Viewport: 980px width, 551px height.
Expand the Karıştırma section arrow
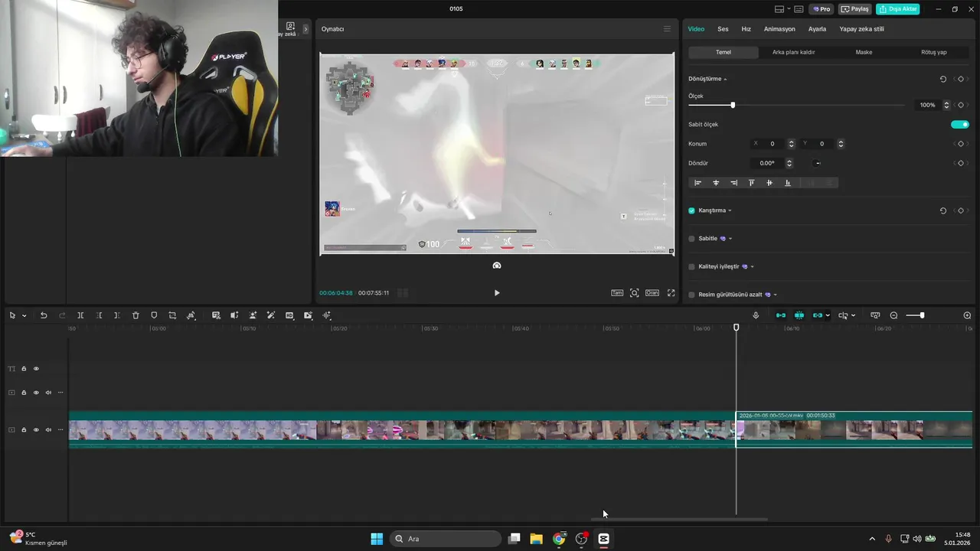(730, 210)
